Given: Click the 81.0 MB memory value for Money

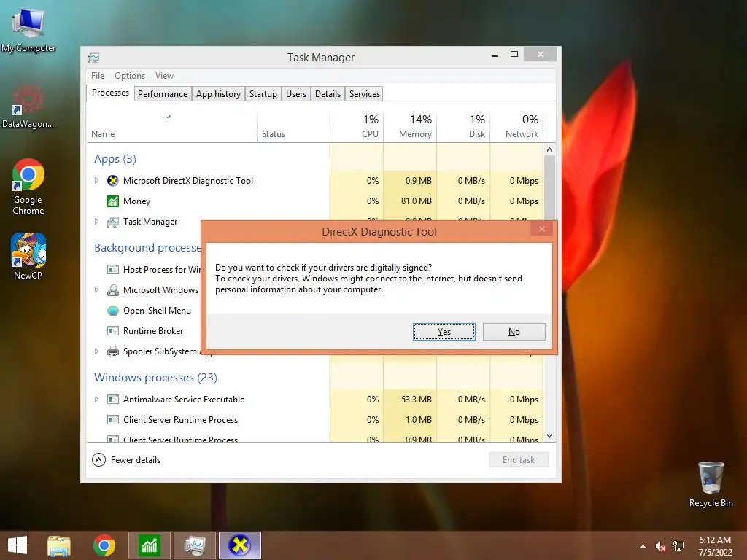Looking at the screenshot, I should click(417, 201).
